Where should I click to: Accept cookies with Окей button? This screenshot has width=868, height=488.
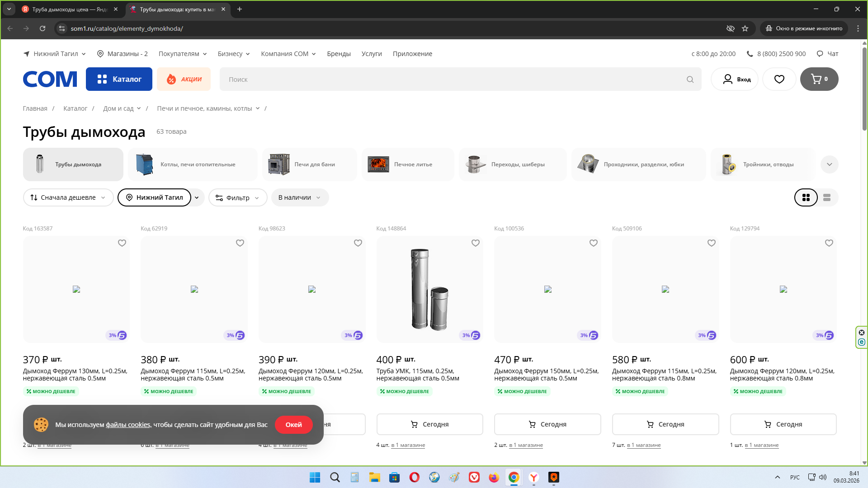click(293, 425)
